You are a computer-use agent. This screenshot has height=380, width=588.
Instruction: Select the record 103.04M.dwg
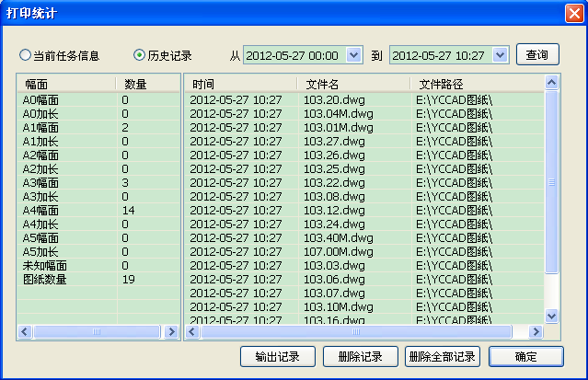point(364,114)
